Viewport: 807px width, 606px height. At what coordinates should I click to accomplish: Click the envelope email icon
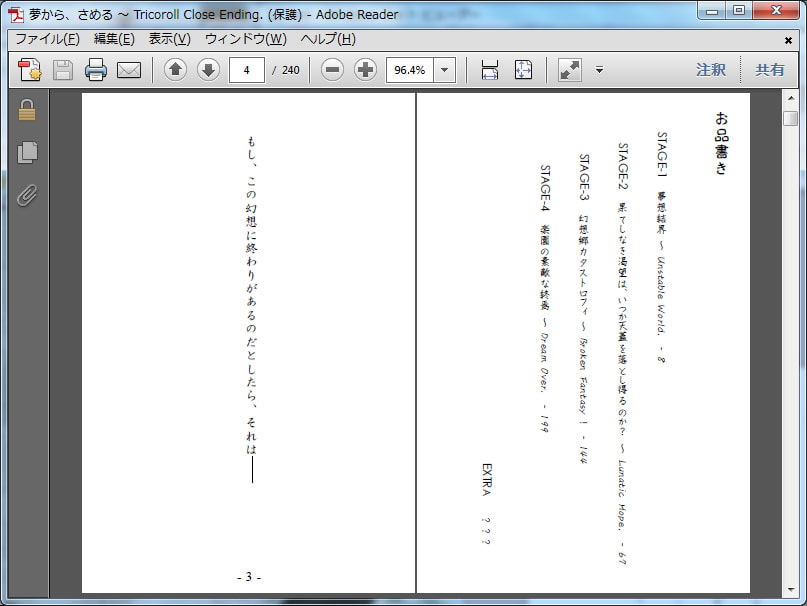coord(128,70)
